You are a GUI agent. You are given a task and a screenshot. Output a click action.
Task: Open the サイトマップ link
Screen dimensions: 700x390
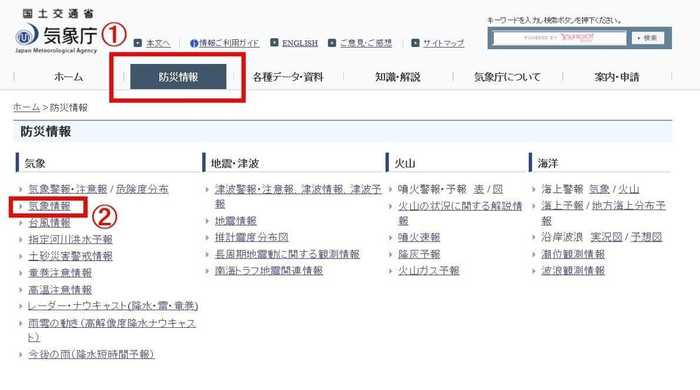[x=443, y=43]
